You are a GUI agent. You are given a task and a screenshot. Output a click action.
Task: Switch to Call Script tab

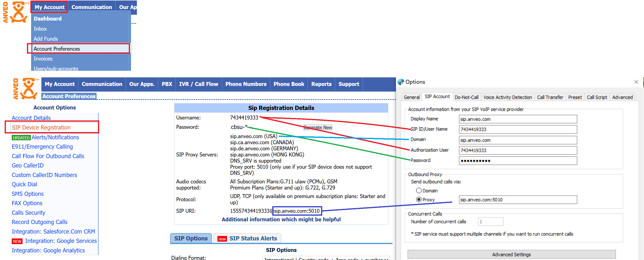click(597, 97)
